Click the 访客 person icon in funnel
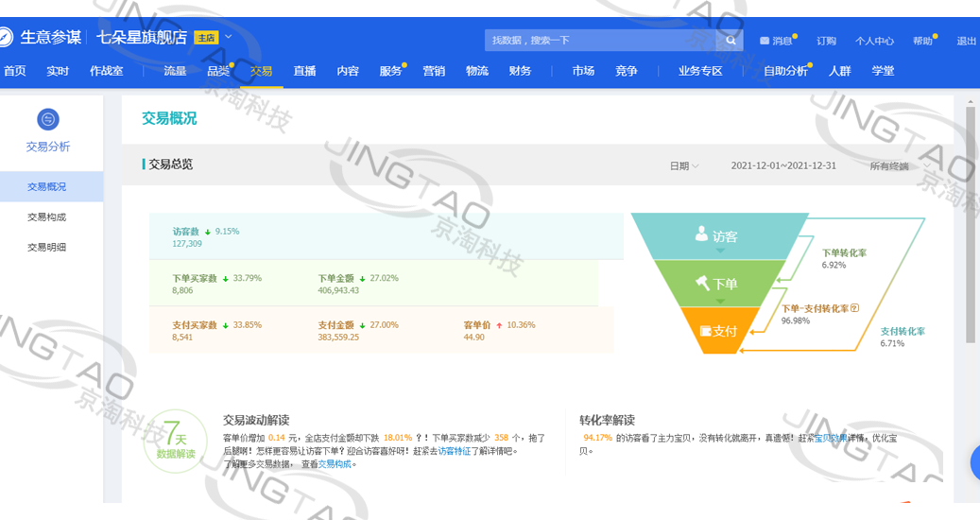 (701, 234)
